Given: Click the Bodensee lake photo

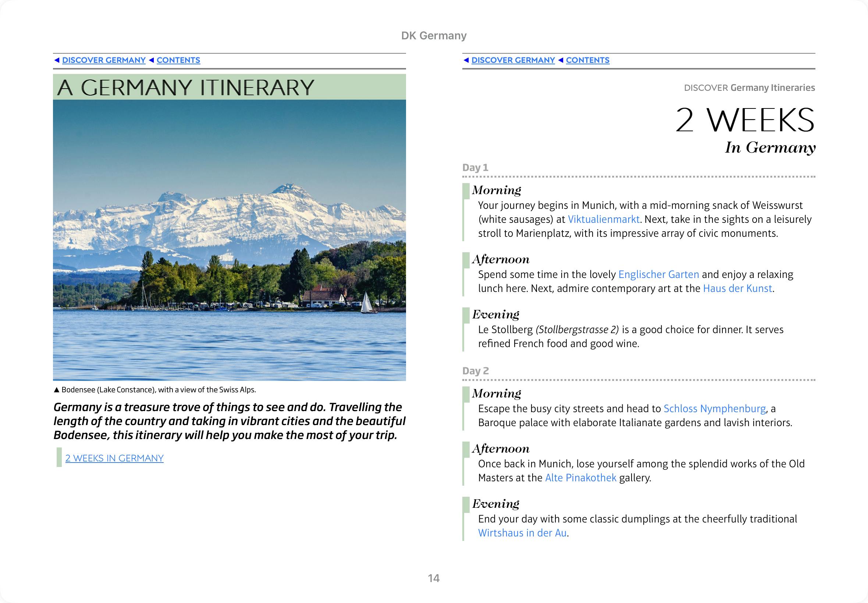Looking at the screenshot, I should (x=230, y=240).
